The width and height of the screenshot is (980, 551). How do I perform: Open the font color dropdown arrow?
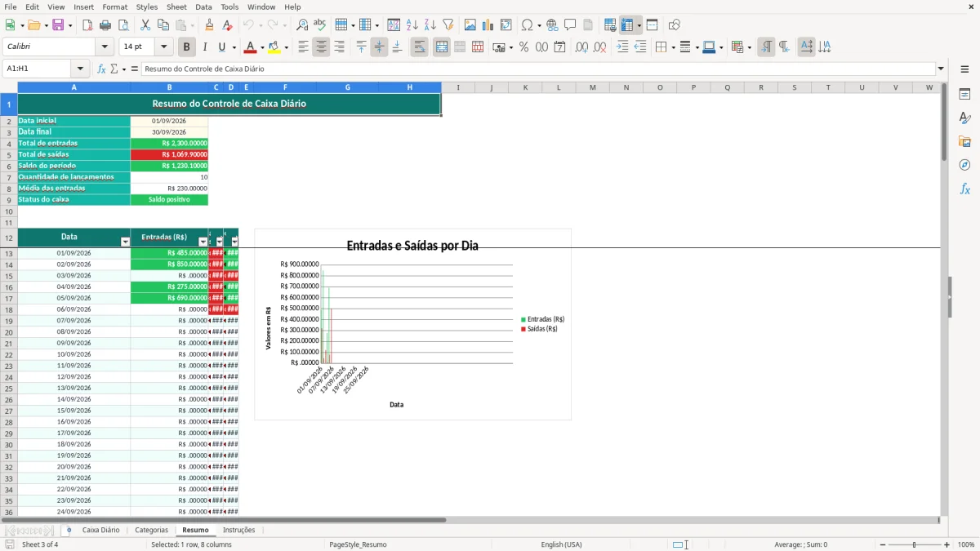pyautogui.click(x=261, y=47)
